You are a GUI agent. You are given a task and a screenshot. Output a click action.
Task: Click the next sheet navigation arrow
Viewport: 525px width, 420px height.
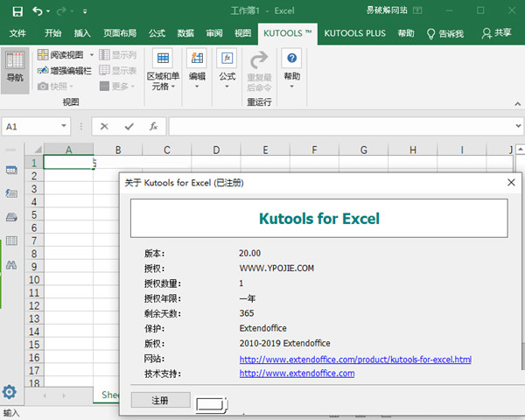point(64,395)
